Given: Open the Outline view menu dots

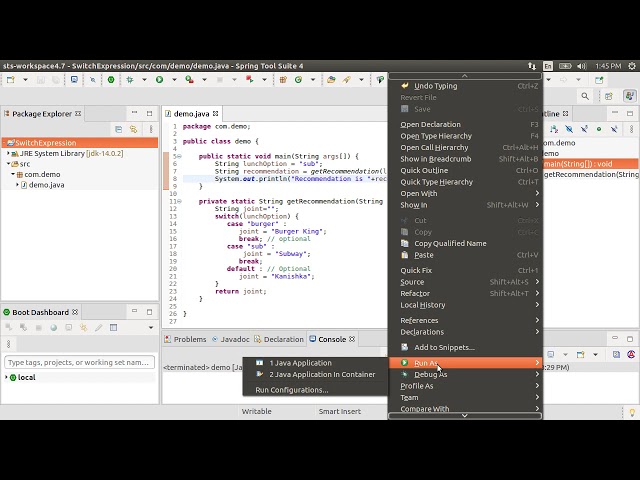Looking at the screenshot, I should 631,129.
